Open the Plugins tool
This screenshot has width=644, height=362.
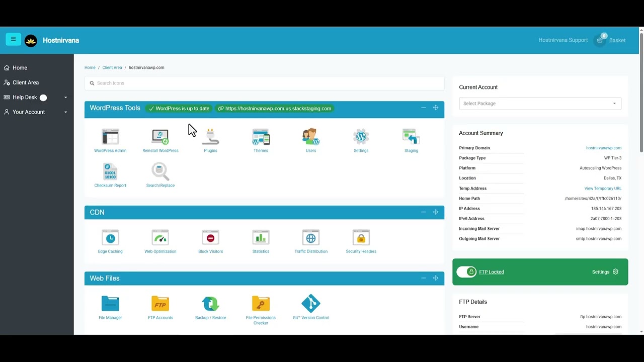210,137
